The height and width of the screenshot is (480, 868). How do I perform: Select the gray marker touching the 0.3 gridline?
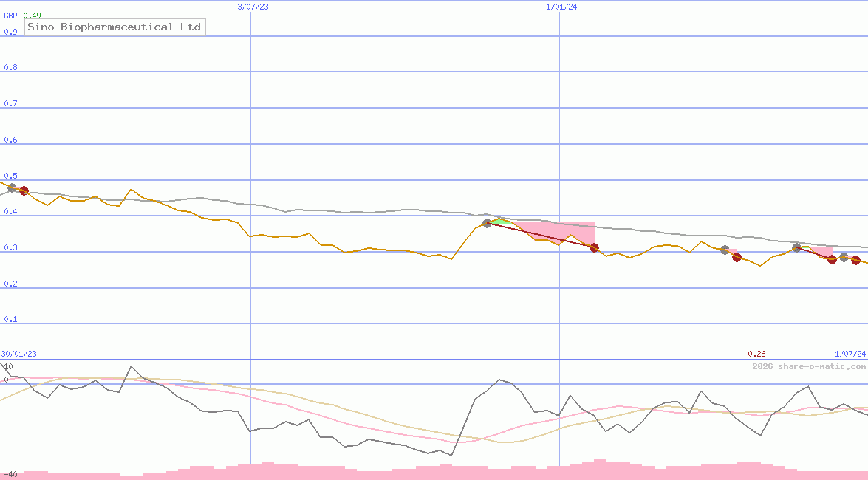[x=725, y=250]
